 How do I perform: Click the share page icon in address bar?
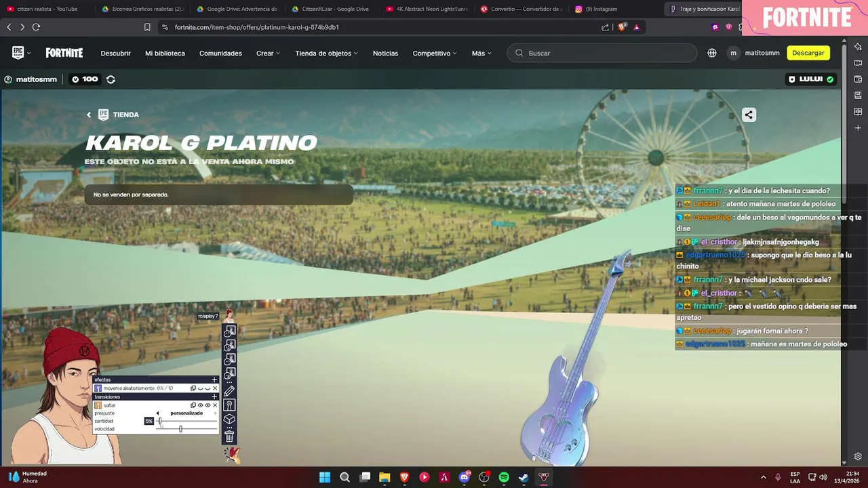click(x=605, y=27)
